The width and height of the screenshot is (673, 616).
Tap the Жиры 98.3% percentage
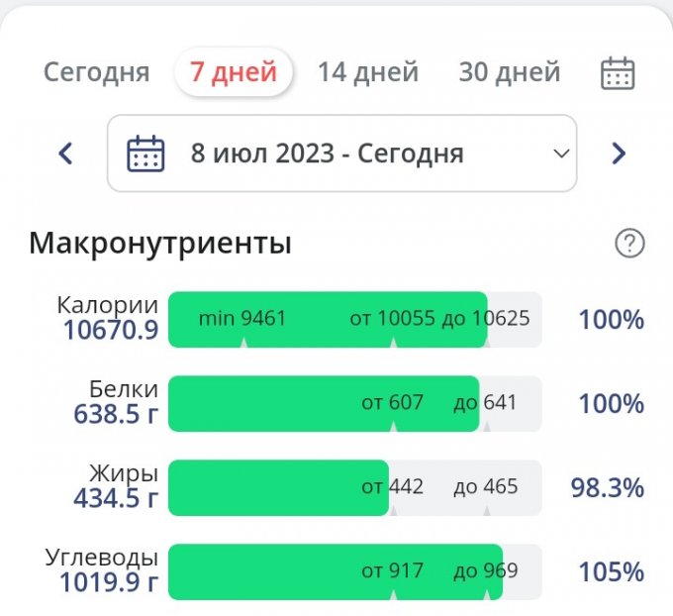[607, 487]
